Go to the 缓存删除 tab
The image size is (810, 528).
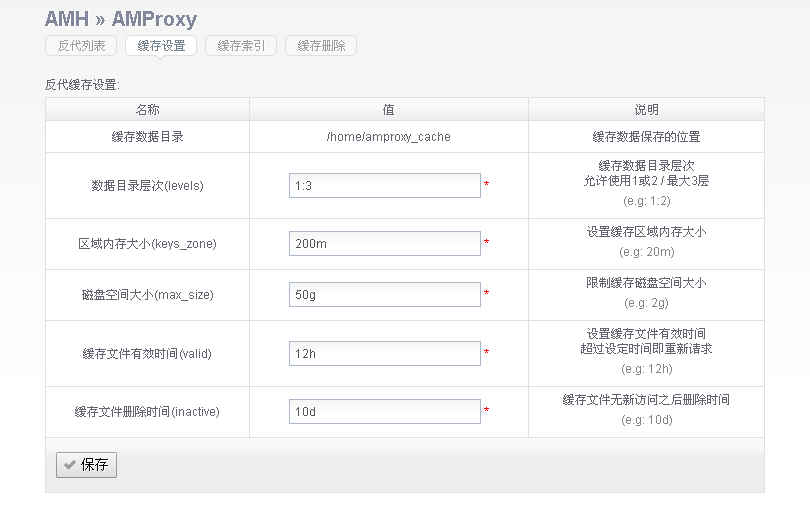[x=321, y=46]
